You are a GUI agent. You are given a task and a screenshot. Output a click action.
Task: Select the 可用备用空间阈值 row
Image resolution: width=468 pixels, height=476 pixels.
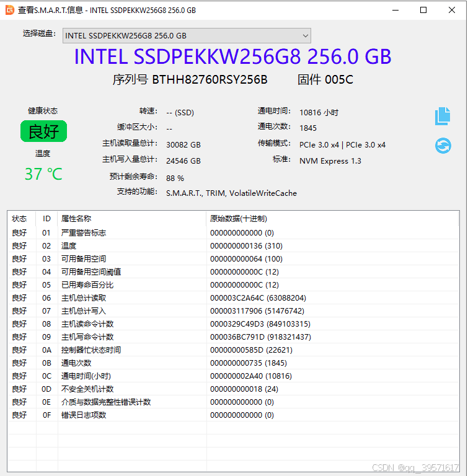233,272
